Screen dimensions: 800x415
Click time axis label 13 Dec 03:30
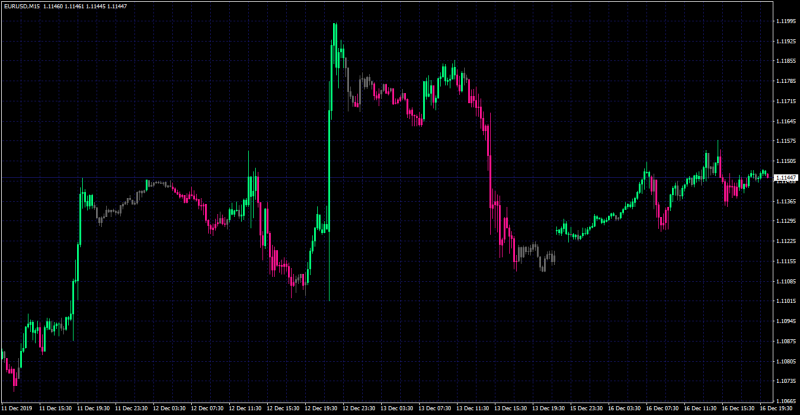tap(397, 408)
